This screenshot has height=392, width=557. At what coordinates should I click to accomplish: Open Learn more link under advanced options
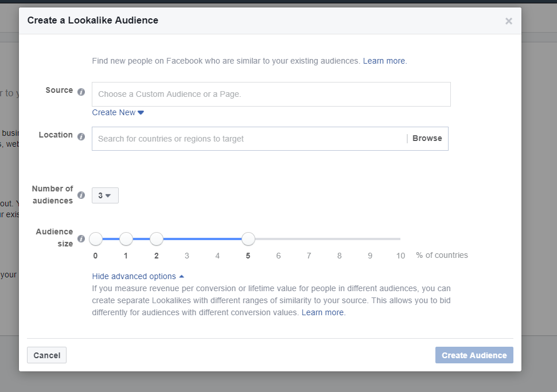323,312
